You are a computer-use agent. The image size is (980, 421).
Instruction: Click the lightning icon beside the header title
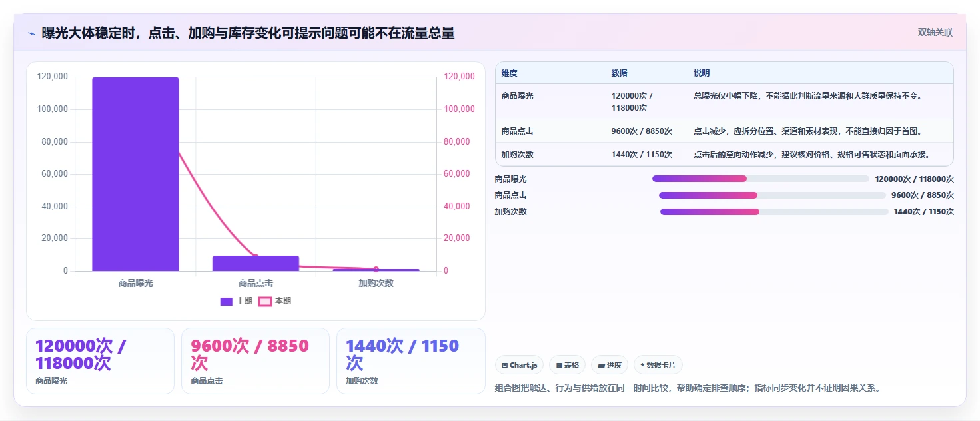(32, 33)
